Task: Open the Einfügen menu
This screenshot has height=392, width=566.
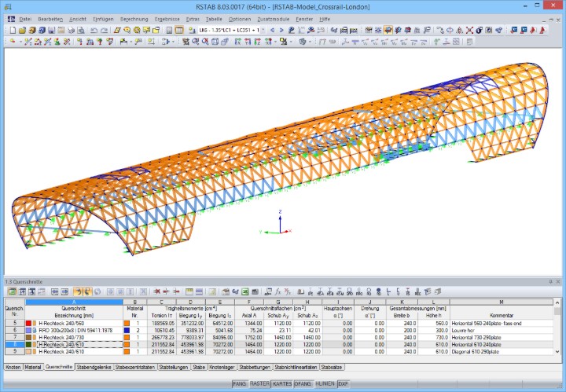Action: 103,19
